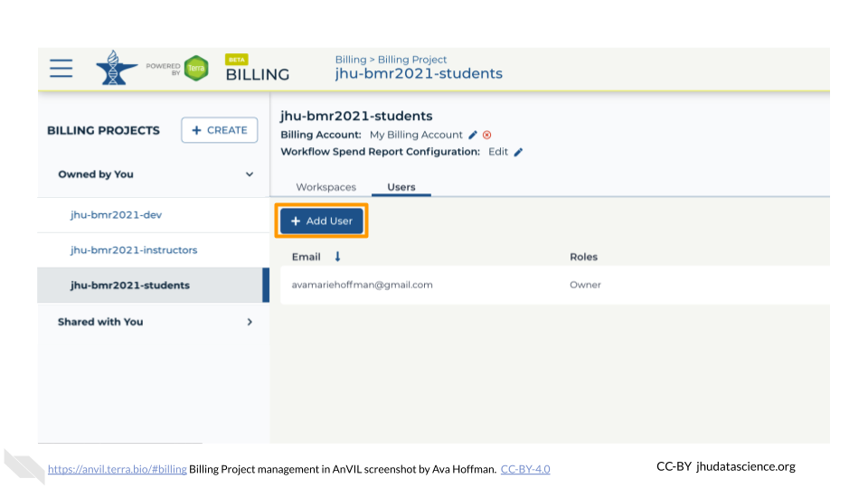Remove billing account using the red X icon
This screenshot has width=868, height=488.
487,135
